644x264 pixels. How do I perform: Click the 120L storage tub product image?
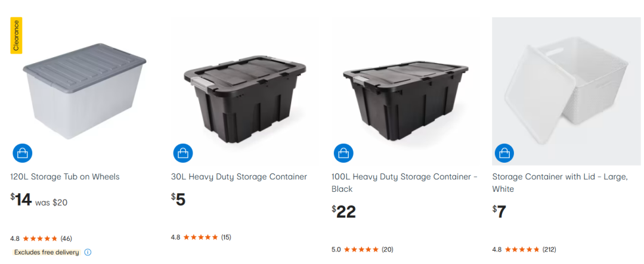(x=85, y=89)
